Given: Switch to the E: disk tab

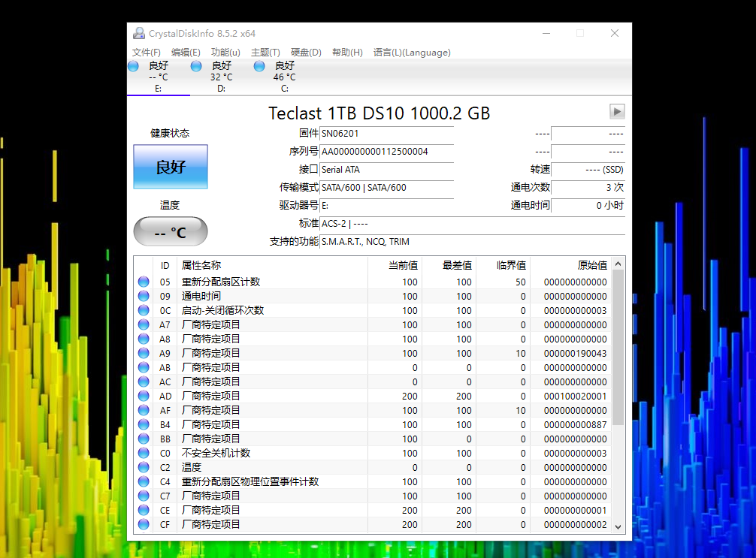Looking at the screenshot, I should click(x=158, y=77).
